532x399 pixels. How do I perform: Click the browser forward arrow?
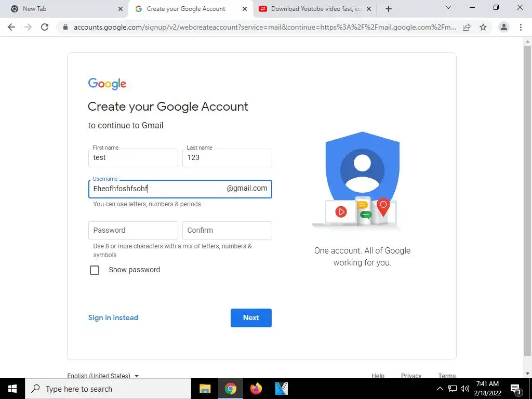[28, 27]
